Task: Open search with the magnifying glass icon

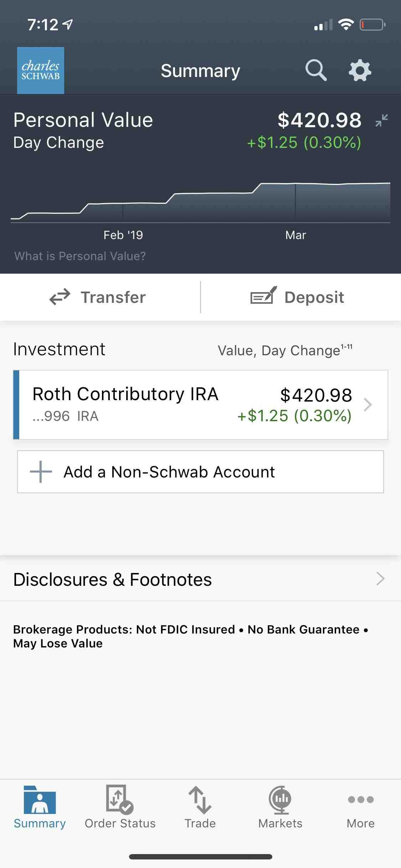Action: [316, 70]
